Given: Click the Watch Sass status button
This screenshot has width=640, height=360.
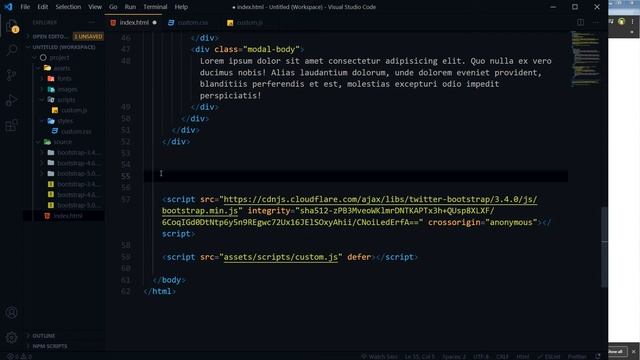Looking at the screenshot, I should (x=380, y=356).
